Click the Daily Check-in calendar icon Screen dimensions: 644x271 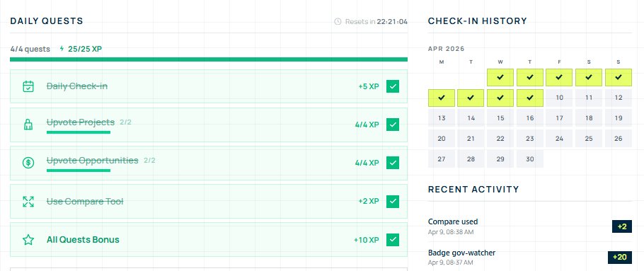[x=28, y=86]
